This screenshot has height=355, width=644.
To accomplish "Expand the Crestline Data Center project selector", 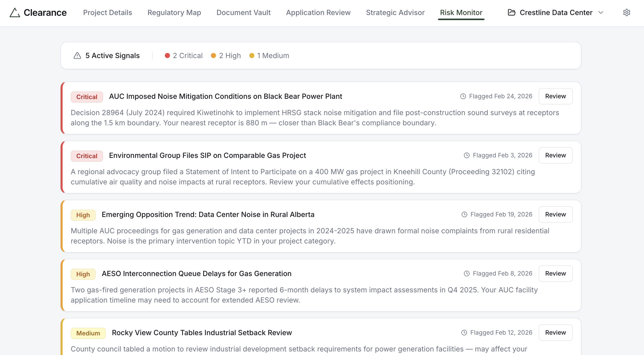I will [601, 12].
